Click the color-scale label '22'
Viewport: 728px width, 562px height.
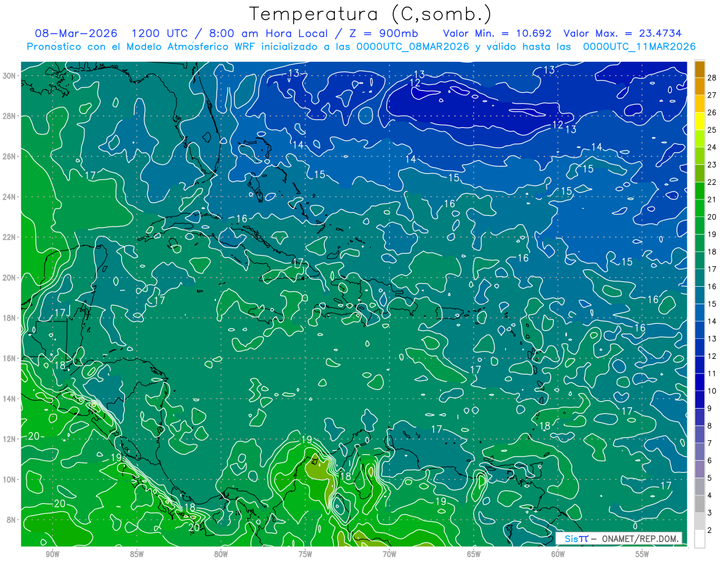coord(712,182)
